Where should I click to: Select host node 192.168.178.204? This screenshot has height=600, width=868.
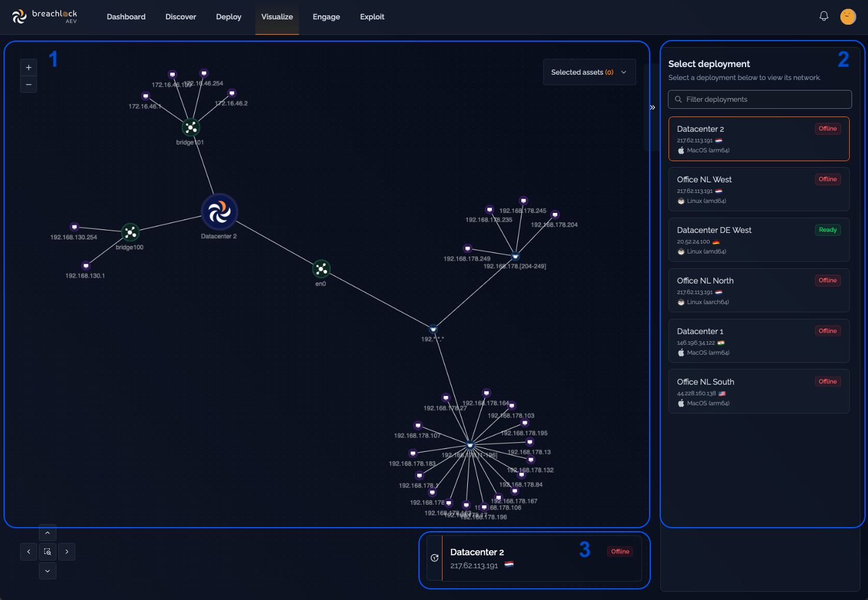[555, 215]
